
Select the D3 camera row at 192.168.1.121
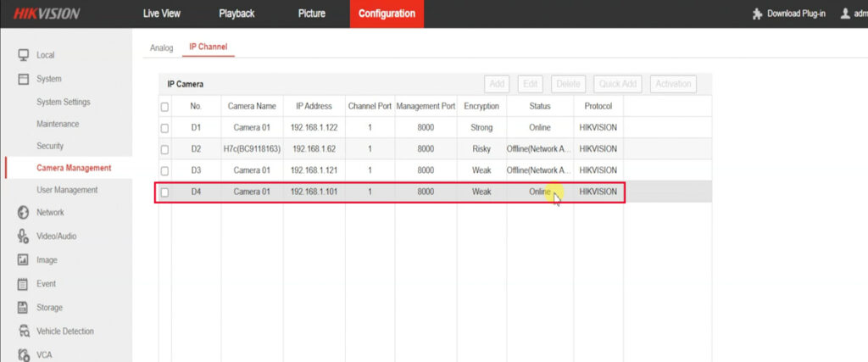point(314,170)
